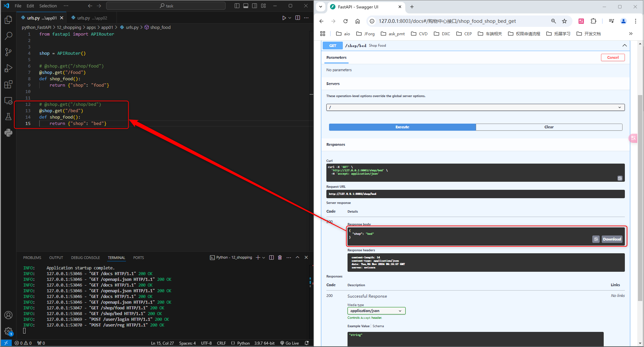Image resolution: width=644 pixels, height=347 pixels.
Task: Open the Search view in VS Code
Action: [x=8, y=36]
